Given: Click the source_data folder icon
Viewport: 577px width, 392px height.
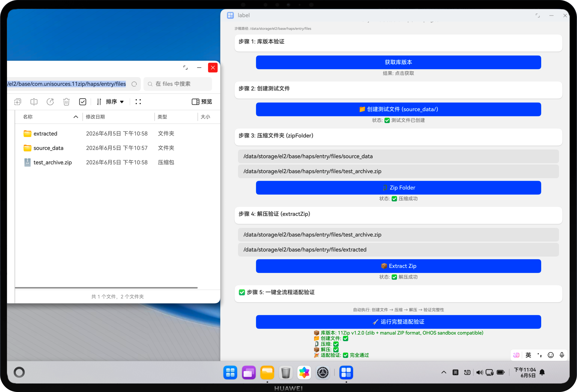Looking at the screenshot, I should pyautogui.click(x=27, y=148).
